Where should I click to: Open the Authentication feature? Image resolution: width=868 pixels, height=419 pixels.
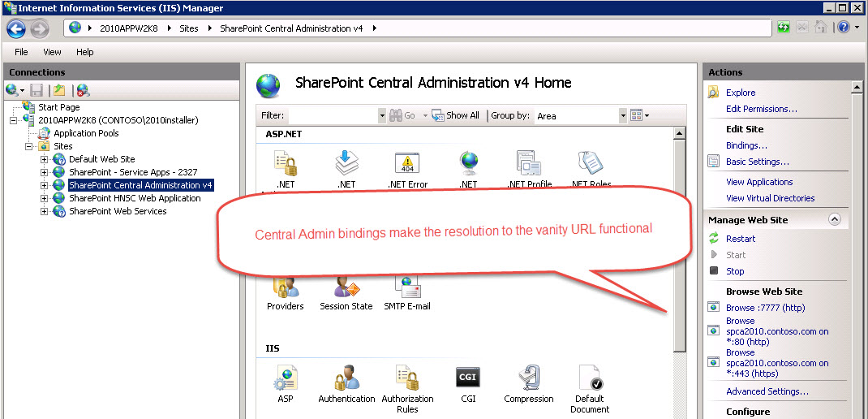tap(346, 383)
